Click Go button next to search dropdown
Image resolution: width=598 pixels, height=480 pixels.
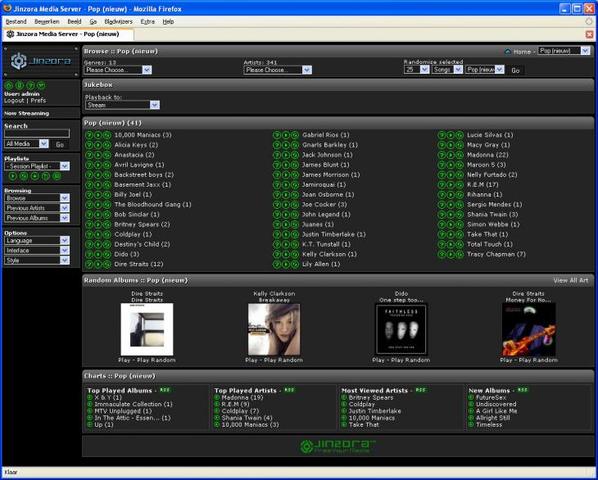(x=60, y=144)
